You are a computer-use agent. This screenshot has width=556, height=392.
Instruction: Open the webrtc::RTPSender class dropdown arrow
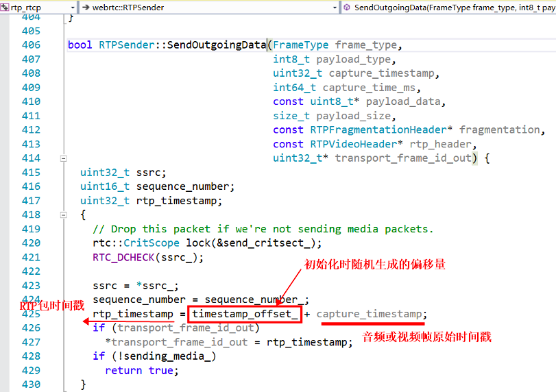[x=335, y=8]
